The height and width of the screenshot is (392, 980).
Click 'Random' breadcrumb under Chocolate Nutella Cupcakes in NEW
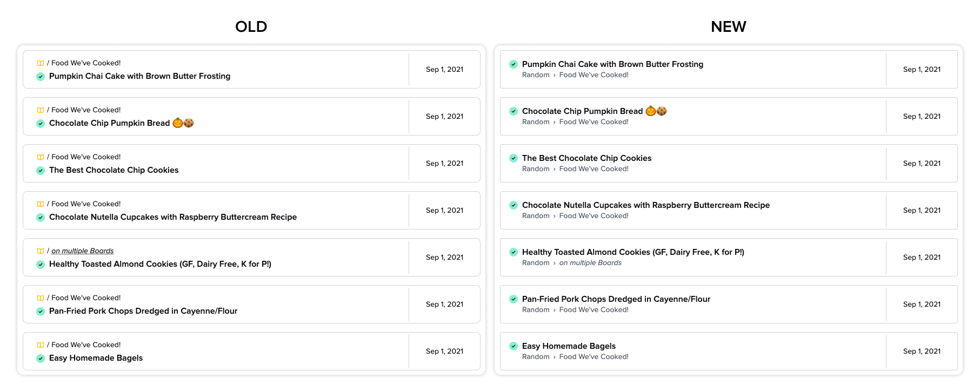pos(536,216)
